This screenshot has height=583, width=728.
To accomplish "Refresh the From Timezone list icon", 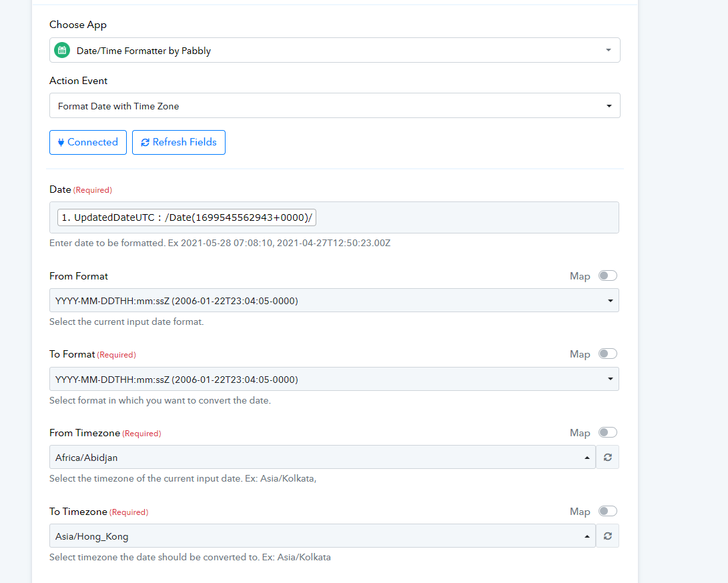I will 607,457.
